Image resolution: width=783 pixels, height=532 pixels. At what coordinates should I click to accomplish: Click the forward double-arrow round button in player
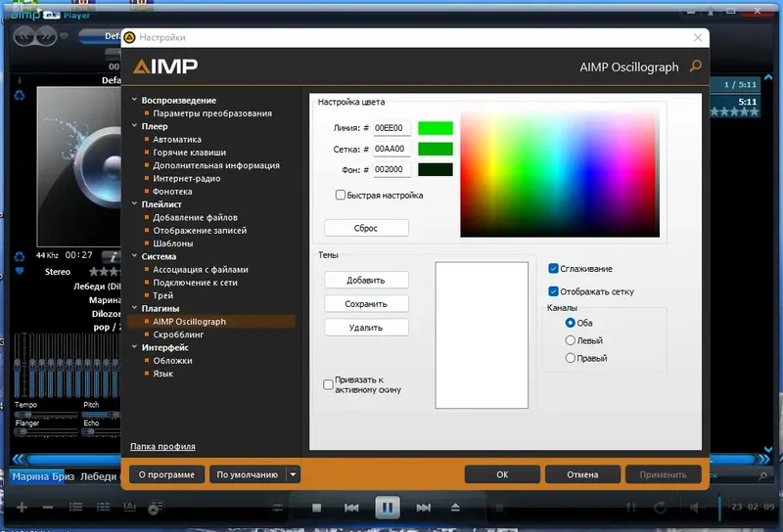pyautogui.click(x=45, y=36)
